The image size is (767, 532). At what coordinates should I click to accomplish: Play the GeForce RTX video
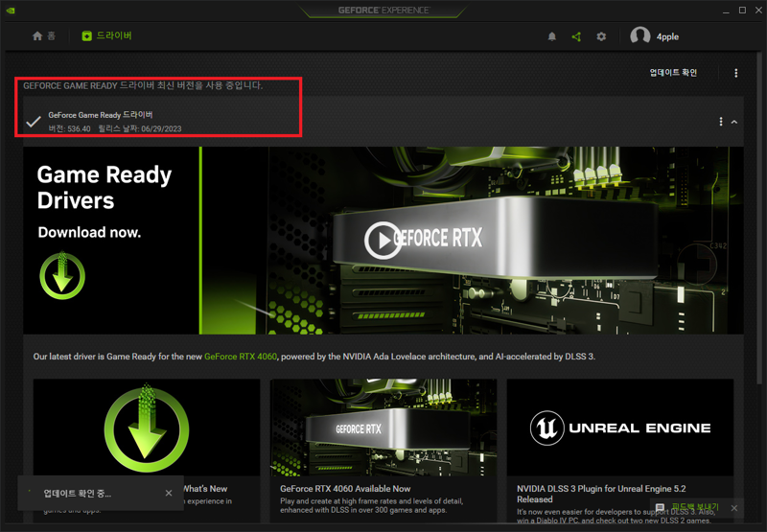383,240
